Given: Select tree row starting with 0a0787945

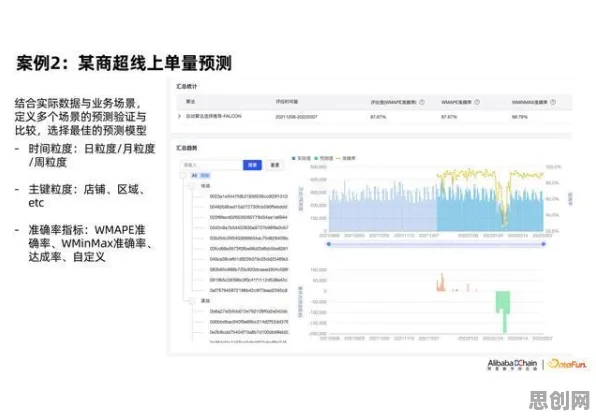Looking at the screenshot, I should pos(249,290).
